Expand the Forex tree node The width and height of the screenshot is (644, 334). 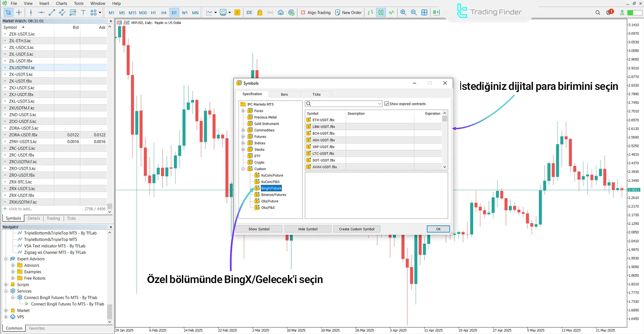coord(243,111)
